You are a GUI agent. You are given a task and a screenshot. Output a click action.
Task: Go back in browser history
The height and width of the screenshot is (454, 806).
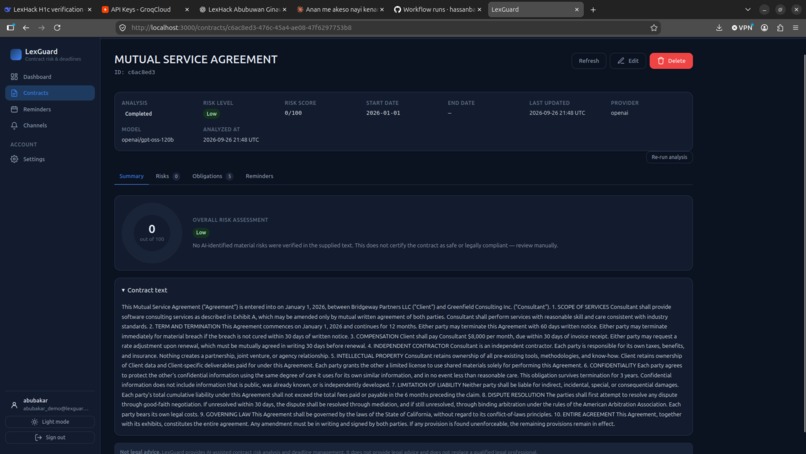point(26,28)
